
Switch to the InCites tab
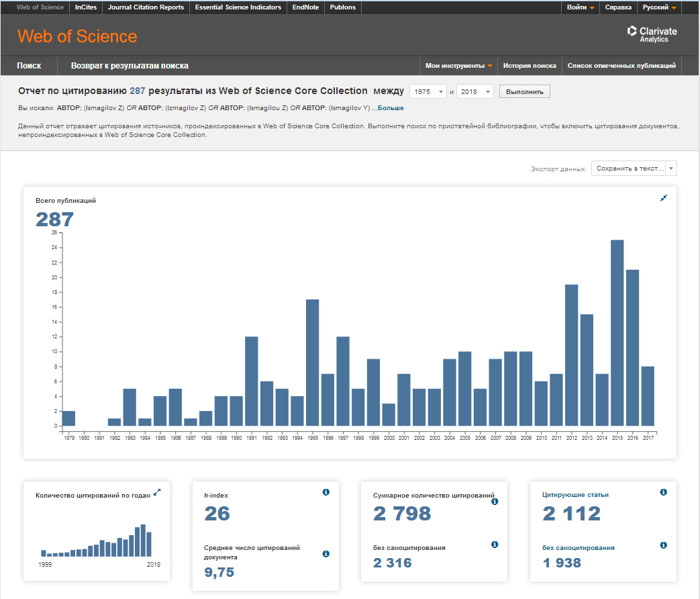tap(86, 7)
